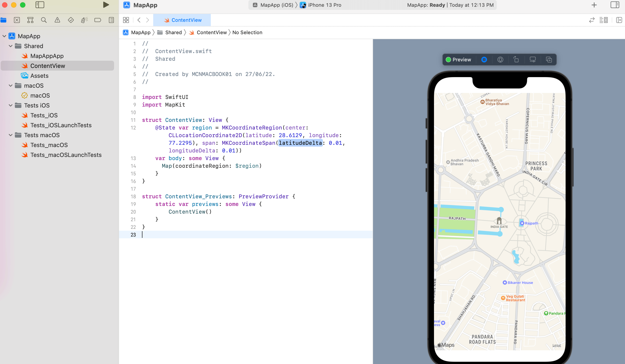Select the Issue navigator warning icon
The image size is (625, 364).
[x=57, y=20]
